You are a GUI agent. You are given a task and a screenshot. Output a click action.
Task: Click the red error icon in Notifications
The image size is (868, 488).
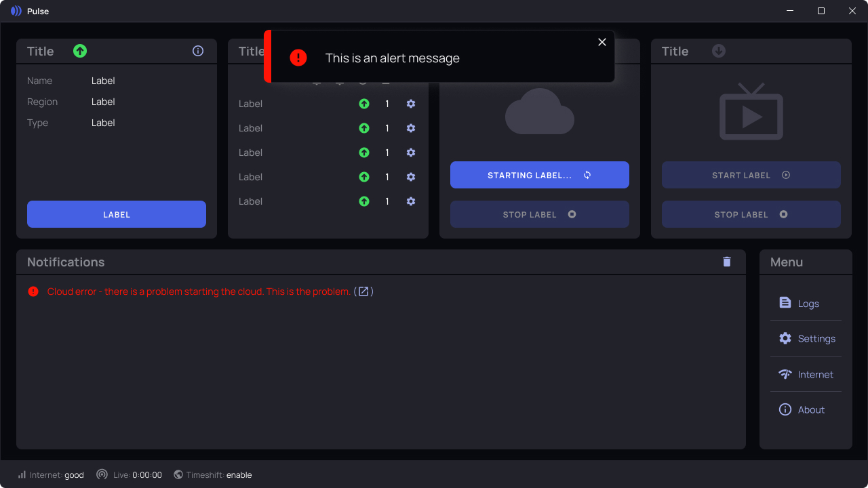click(33, 291)
